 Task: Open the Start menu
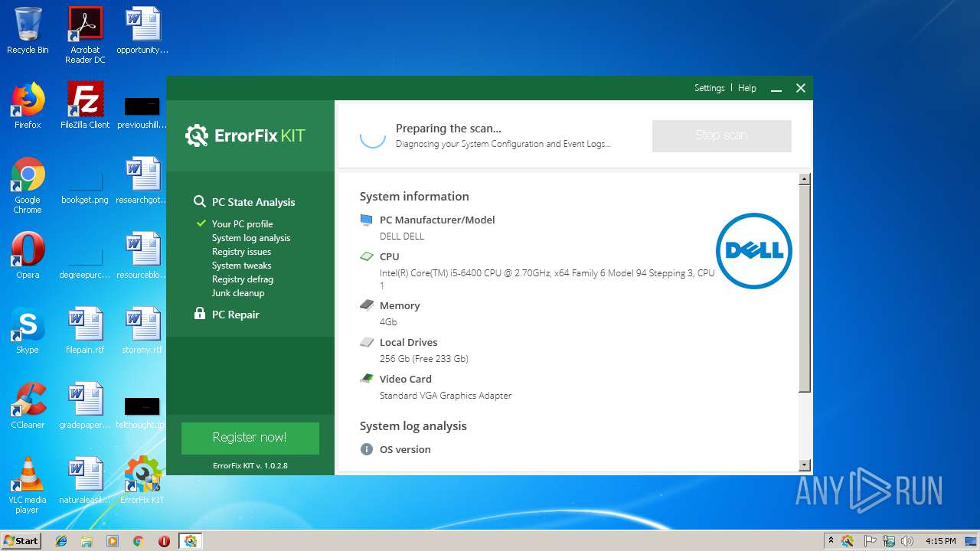tap(21, 540)
